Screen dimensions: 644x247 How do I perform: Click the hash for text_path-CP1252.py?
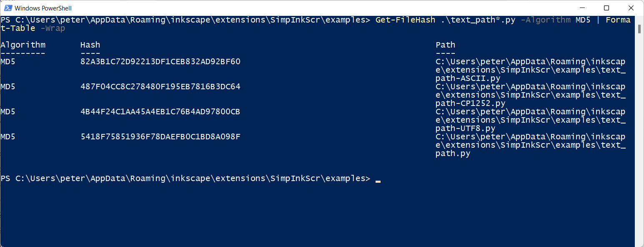point(160,86)
